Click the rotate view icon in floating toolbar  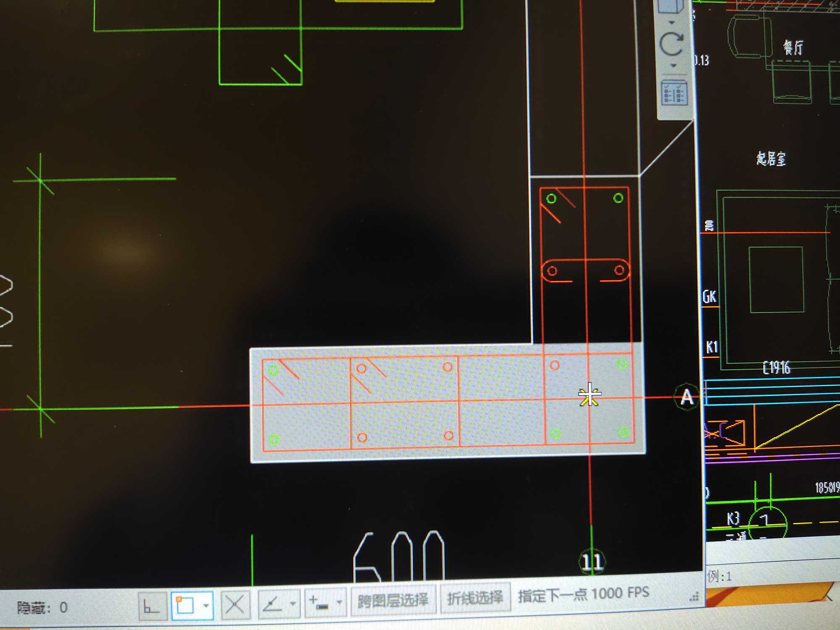[x=672, y=43]
